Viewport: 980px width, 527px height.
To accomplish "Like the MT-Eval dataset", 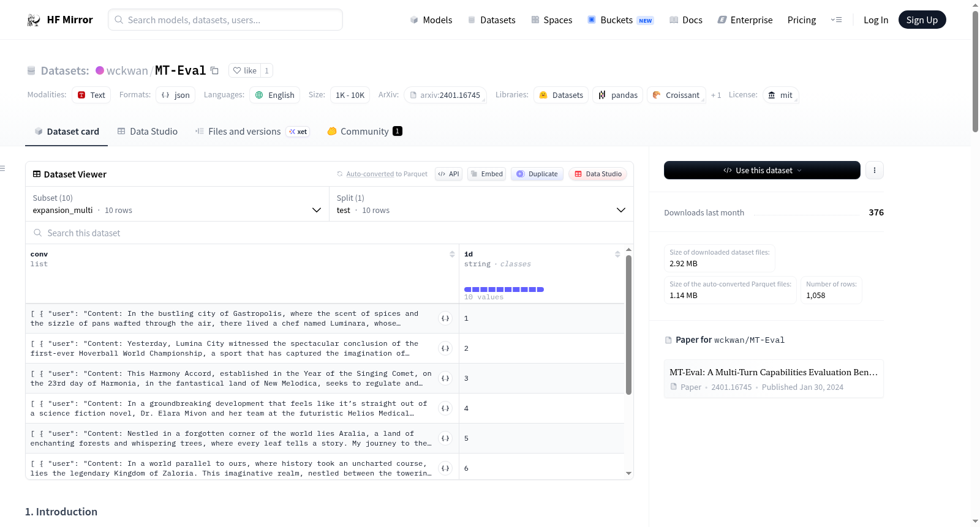I will click(x=244, y=70).
